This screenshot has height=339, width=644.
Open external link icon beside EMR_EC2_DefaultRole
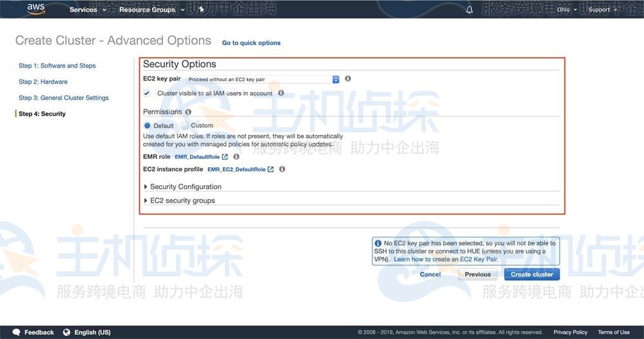(x=270, y=169)
